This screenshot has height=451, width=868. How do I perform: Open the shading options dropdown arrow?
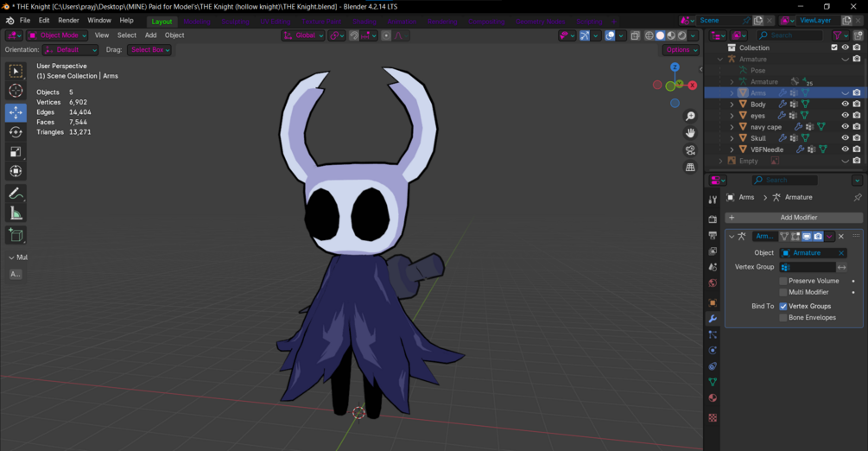pos(693,35)
